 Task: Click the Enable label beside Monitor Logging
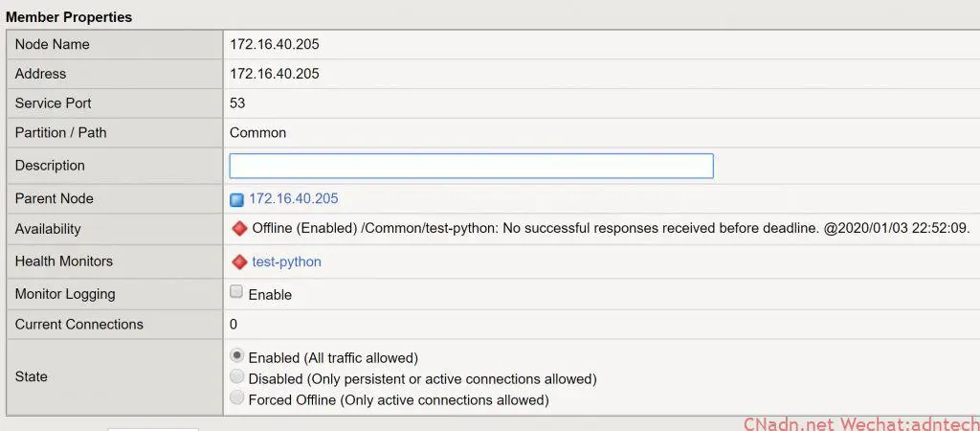click(270, 295)
